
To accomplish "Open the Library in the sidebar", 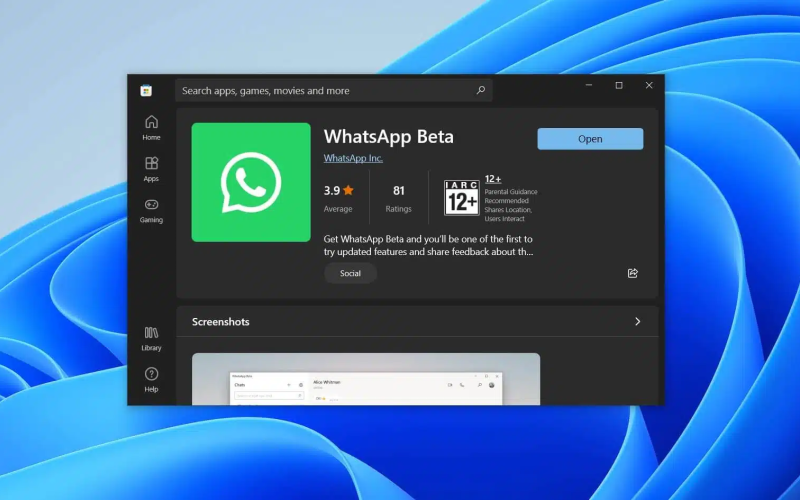I will 151,338.
